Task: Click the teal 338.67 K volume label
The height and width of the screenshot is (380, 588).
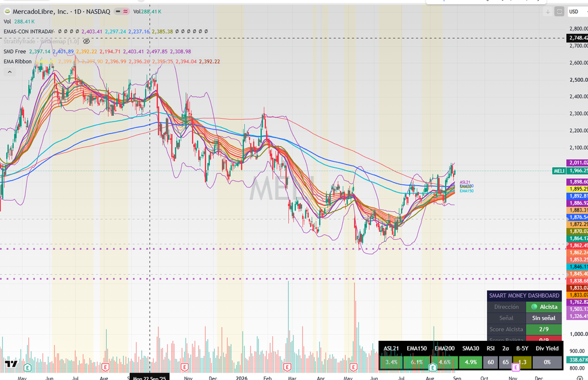Action: tap(578, 360)
